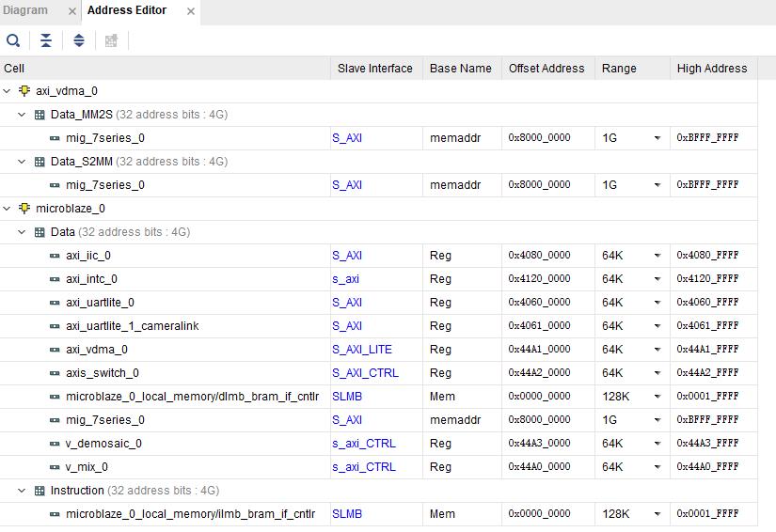This screenshot has width=776, height=532.
Task: Open Range dropdown for dlmb_bram_if_cntlr
Action: point(657,397)
